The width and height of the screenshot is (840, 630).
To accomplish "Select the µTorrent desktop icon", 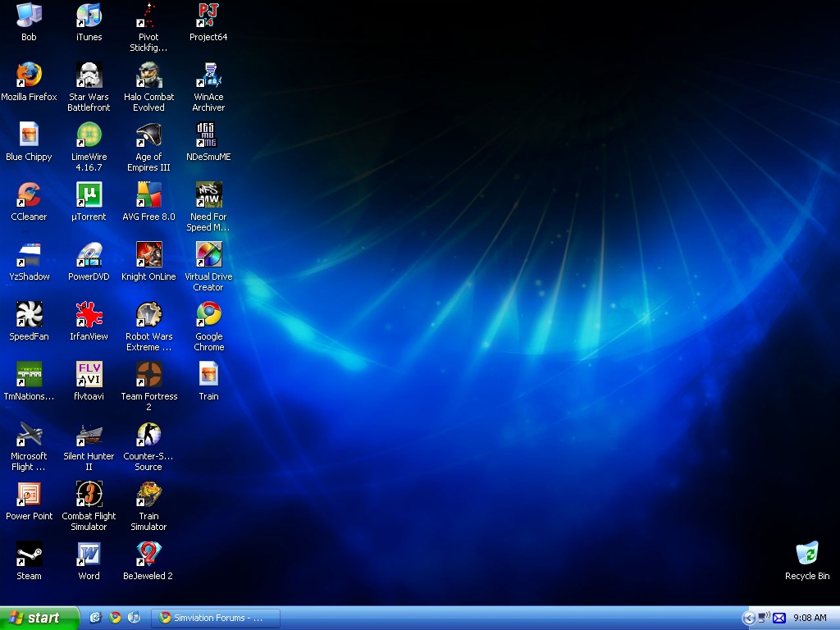I will (x=89, y=195).
